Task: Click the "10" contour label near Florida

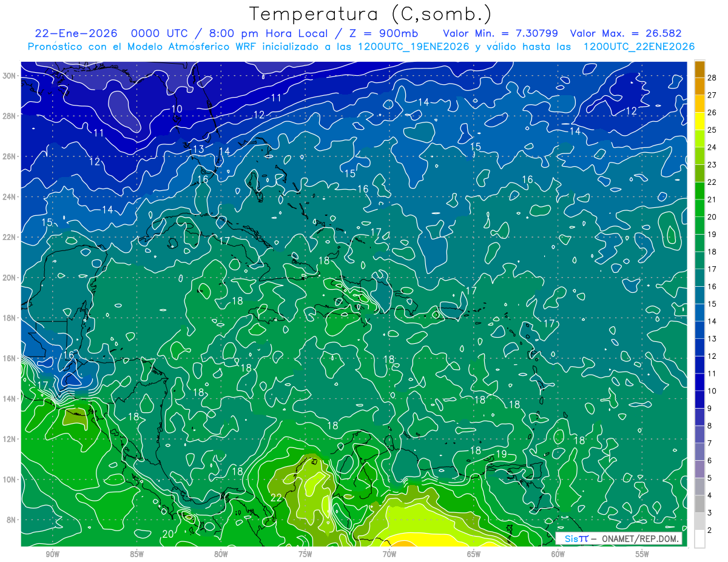Action: pyautogui.click(x=177, y=109)
